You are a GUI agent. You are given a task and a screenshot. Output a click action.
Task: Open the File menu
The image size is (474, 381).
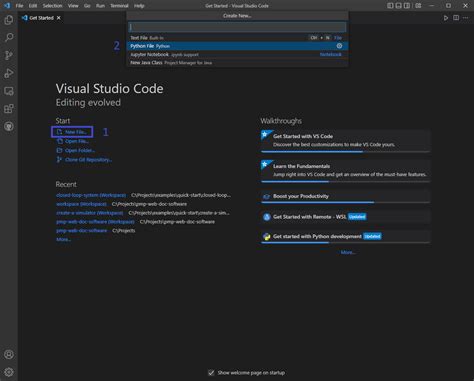19,6
